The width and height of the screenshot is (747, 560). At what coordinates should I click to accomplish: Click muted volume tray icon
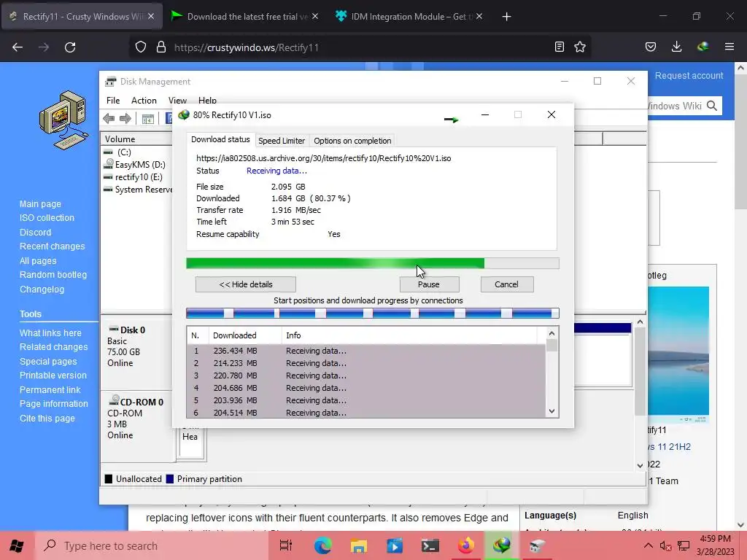[x=665, y=545]
